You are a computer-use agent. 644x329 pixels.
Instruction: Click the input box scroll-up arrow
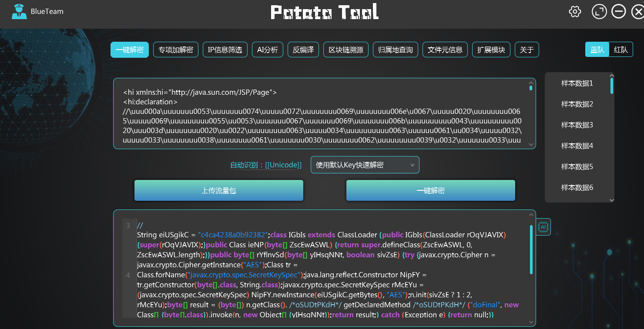[x=531, y=83]
